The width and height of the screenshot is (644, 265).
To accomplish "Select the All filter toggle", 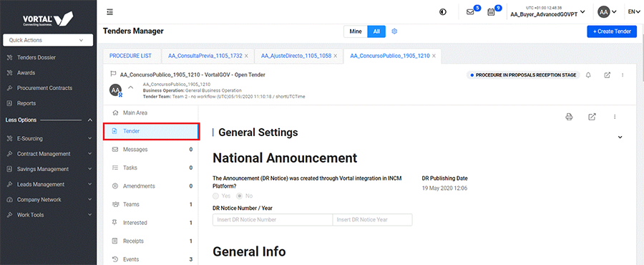I will click(376, 32).
